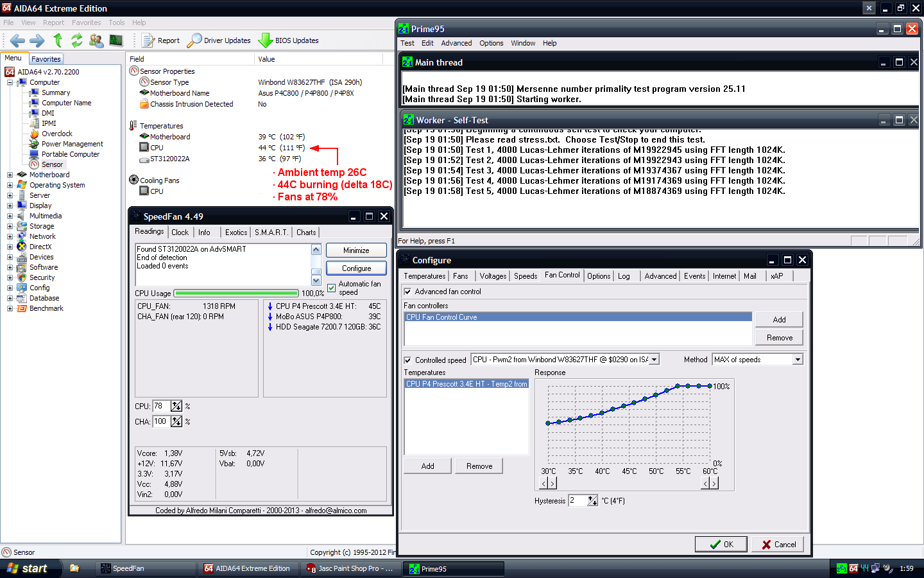Uncheck Advanced fan control checkbox

pos(407,292)
